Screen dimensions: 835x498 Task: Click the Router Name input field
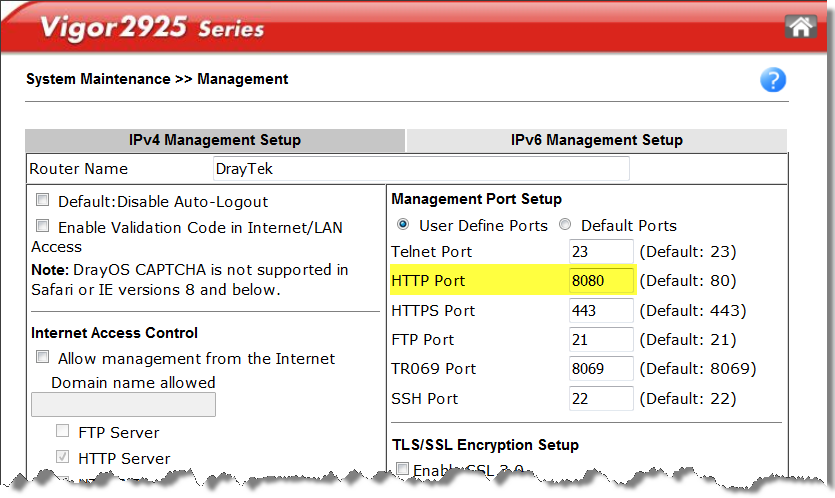click(421, 169)
